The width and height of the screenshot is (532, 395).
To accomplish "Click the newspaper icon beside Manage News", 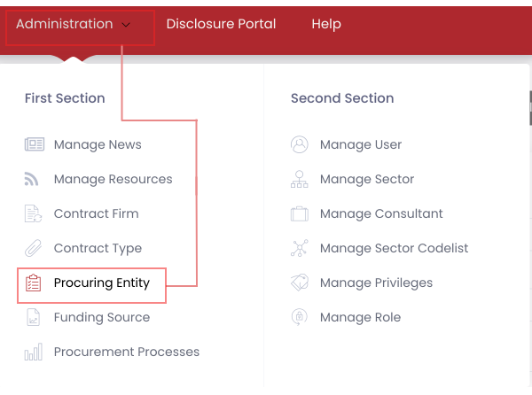I will [34, 144].
